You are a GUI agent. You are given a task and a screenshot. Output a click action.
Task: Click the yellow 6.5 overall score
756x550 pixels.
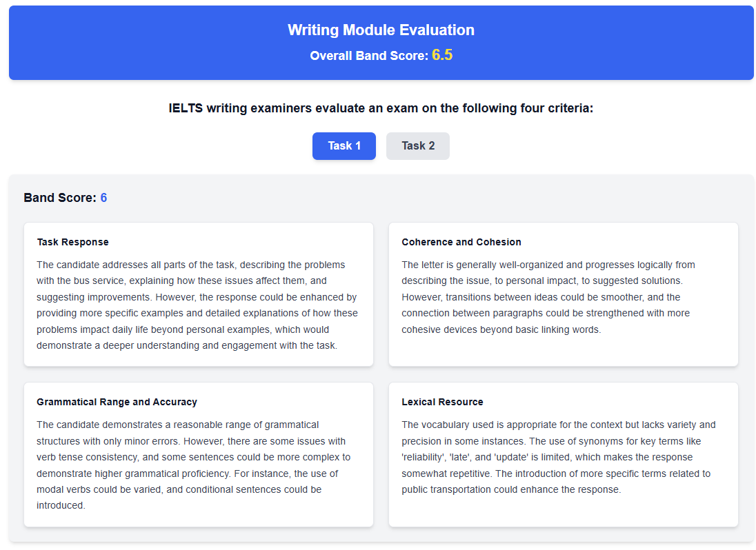pyautogui.click(x=442, y=55)
